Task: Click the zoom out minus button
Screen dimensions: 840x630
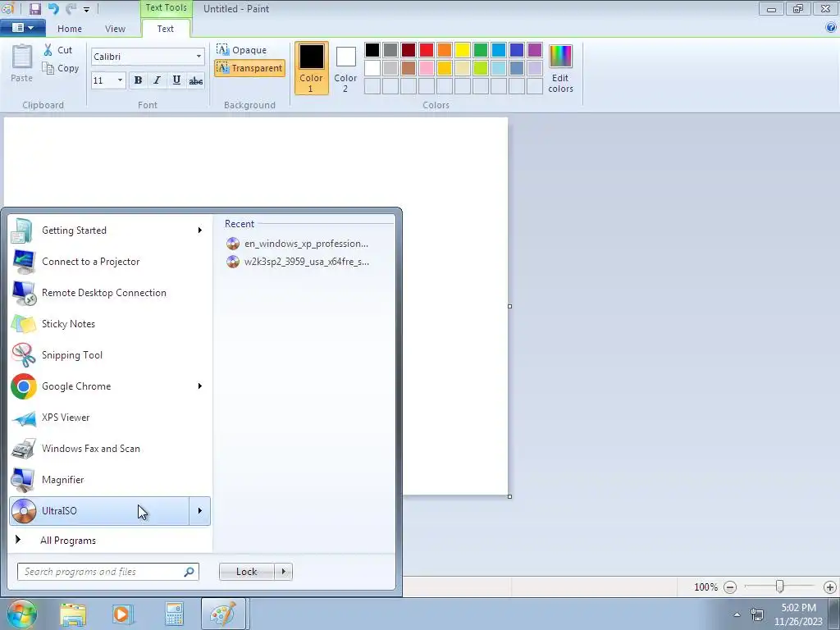Action: [729, 587]
